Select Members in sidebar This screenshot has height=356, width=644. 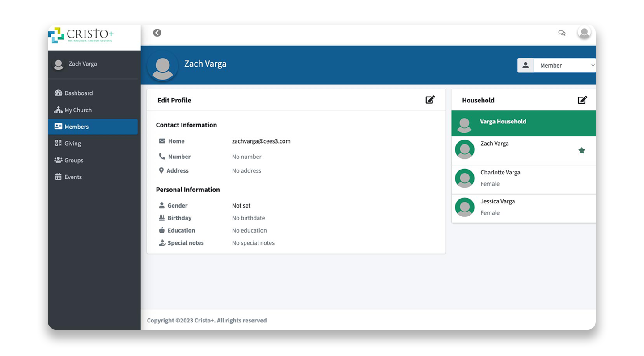click(x=76, y=127)
